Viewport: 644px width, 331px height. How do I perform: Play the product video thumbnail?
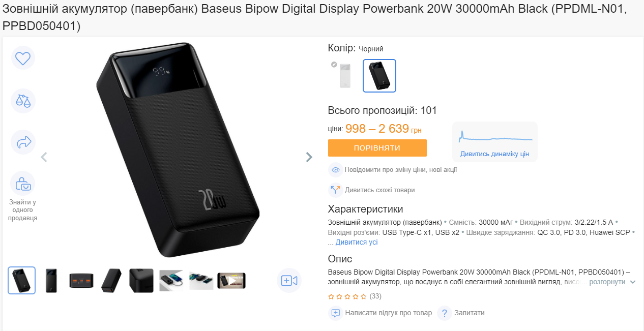[231, 281]
